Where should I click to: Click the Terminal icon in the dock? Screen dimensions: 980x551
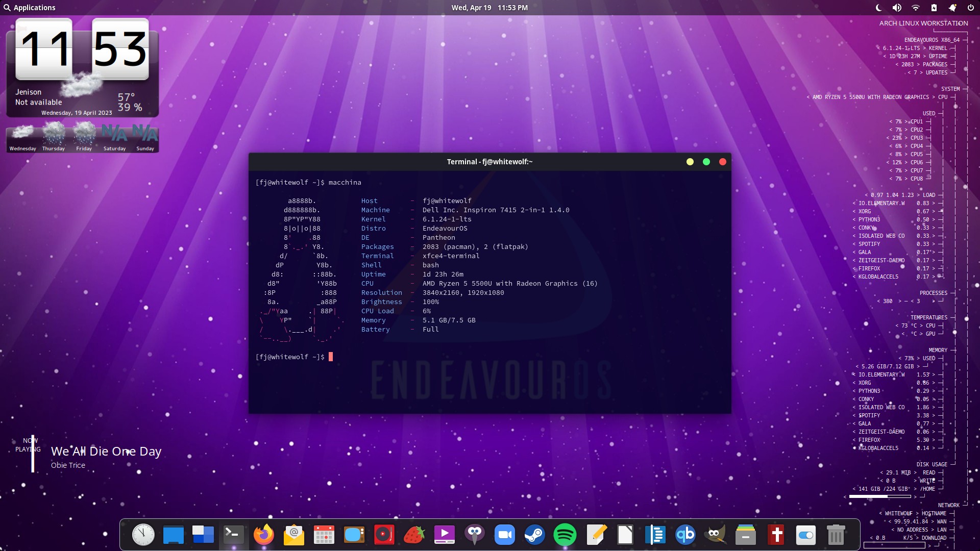(233, 535)
